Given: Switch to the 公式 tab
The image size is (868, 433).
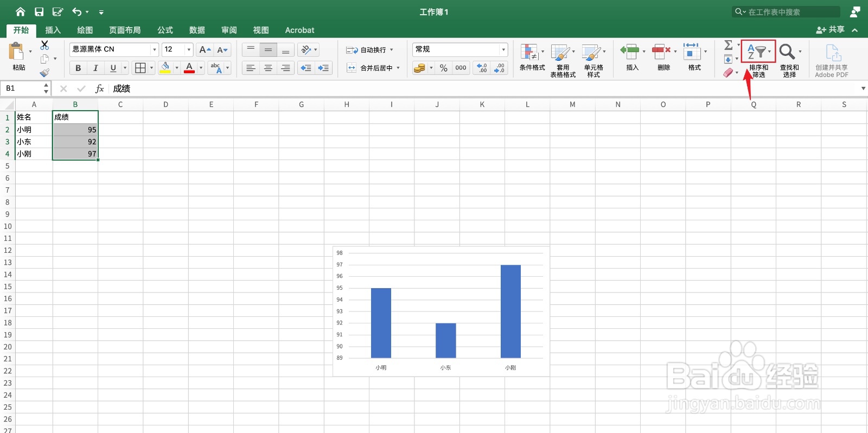Looking at the screenshot, I should [165, 30].
